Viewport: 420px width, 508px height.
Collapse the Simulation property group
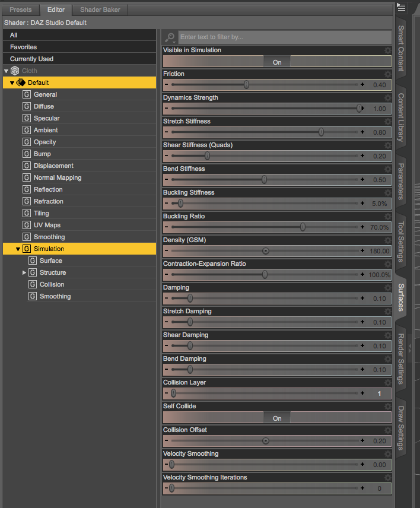click(18, 249)
